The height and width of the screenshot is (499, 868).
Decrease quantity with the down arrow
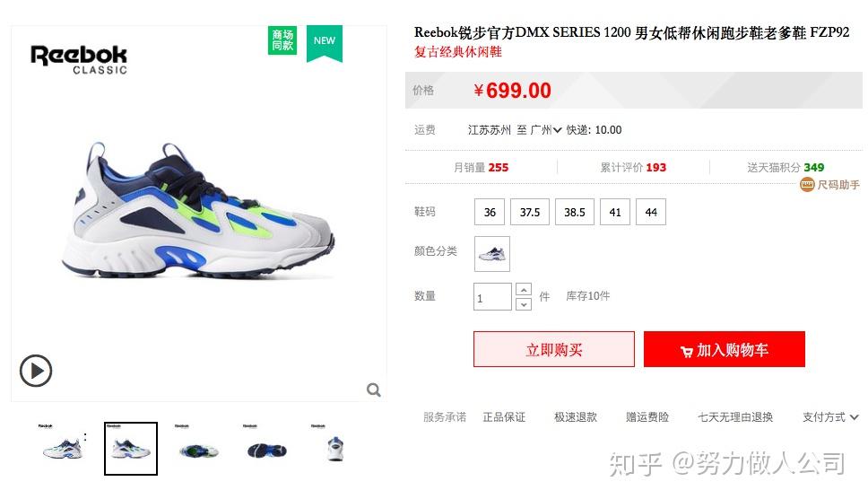tap(524, 304)
